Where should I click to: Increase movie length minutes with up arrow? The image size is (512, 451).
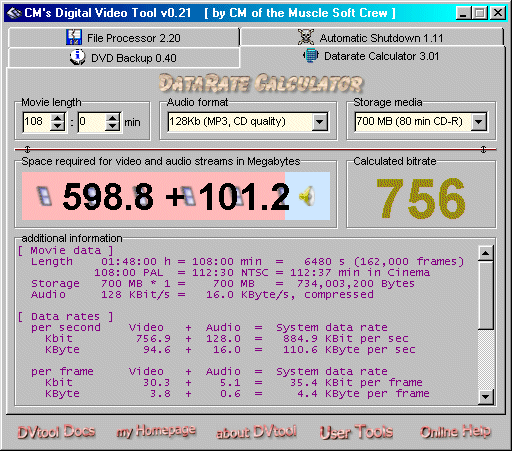tap(58, 118)
